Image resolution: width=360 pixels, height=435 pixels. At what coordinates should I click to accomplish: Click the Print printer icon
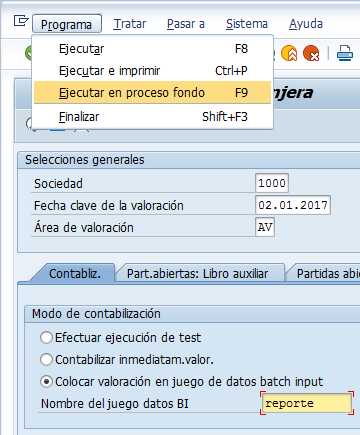pyautogui.click(x=345, y=53)
